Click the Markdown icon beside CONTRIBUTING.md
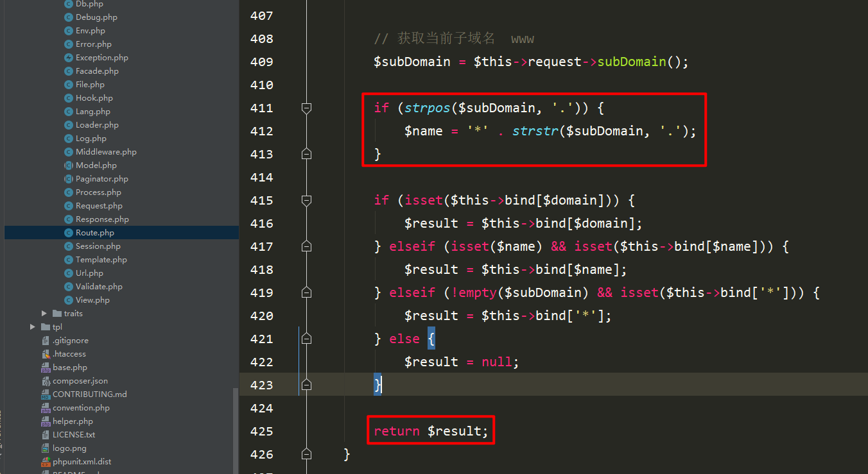This screenshot has height=474, width=868. [x=46, y=394]
